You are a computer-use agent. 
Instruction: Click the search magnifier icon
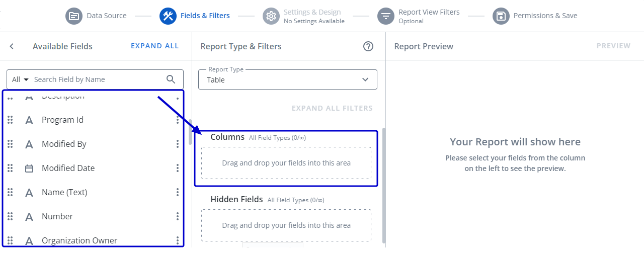pyautogui.click(x=171, y=79)
